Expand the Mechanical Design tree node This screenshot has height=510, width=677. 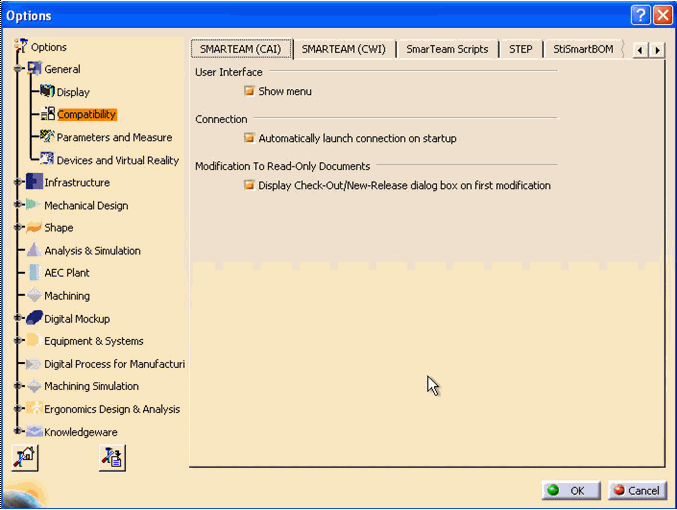coord(18,205)
